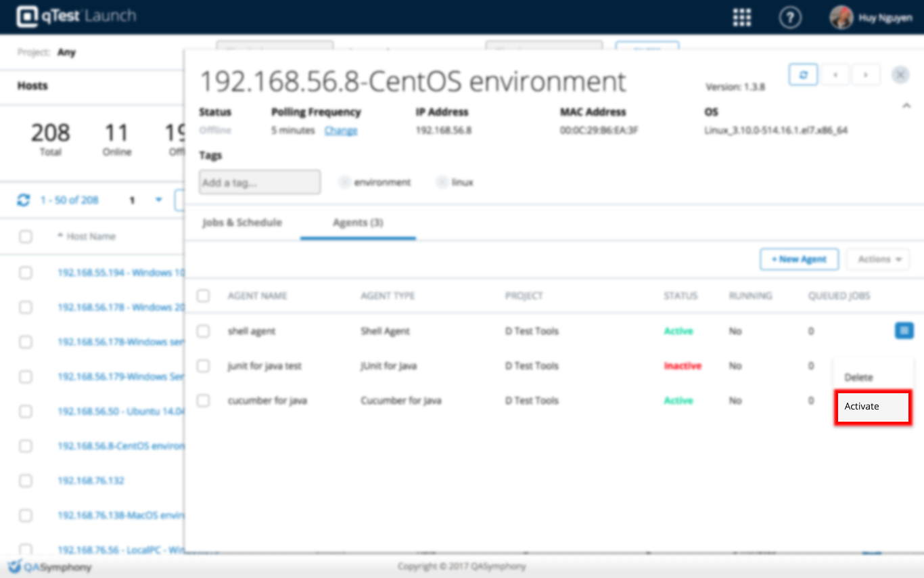This screenshot has width=924, height=578.
Task: Open host 192.168.76.138-MacOS
Action: pyautogui.click(x=120, y=515)
